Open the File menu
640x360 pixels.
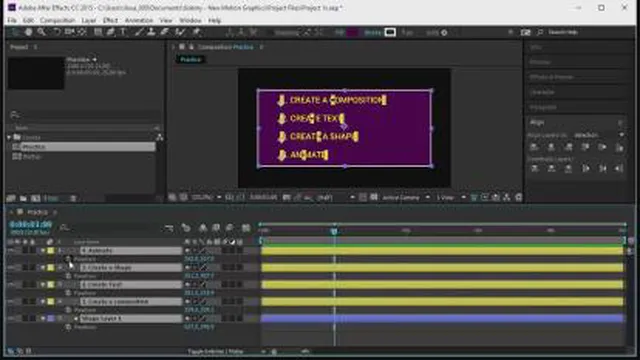pos(12,20)
